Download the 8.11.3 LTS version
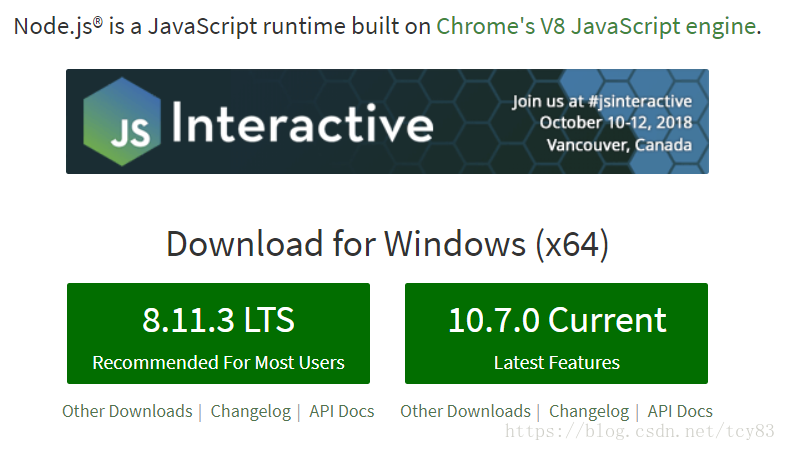The height and width of the screenshot is (451, 786). tap(218, 333)
